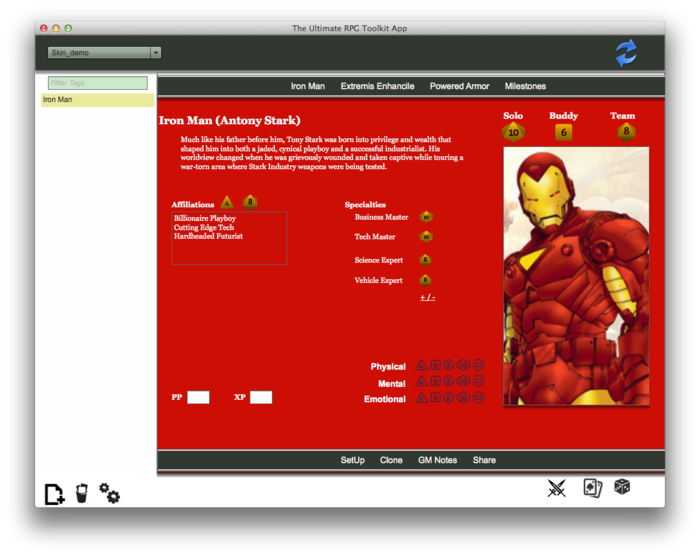Mark Mental stress d12
Viewport: 700px width, 556px height.
tap(478, 381)
